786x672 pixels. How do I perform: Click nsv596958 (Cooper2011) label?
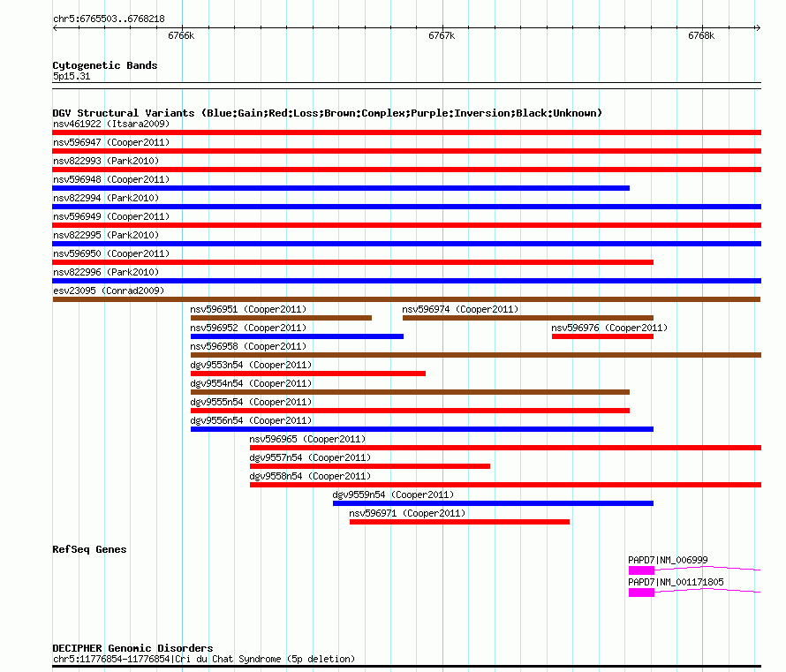coord(248,346)
